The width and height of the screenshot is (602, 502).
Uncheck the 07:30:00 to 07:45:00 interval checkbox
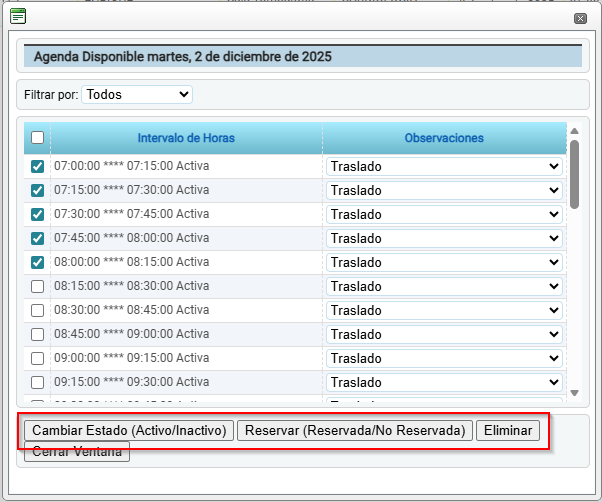(x=37, y=214)
